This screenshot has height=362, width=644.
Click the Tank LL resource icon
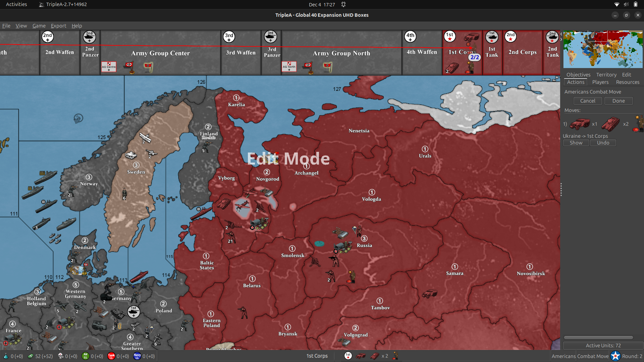click(111, 356)
